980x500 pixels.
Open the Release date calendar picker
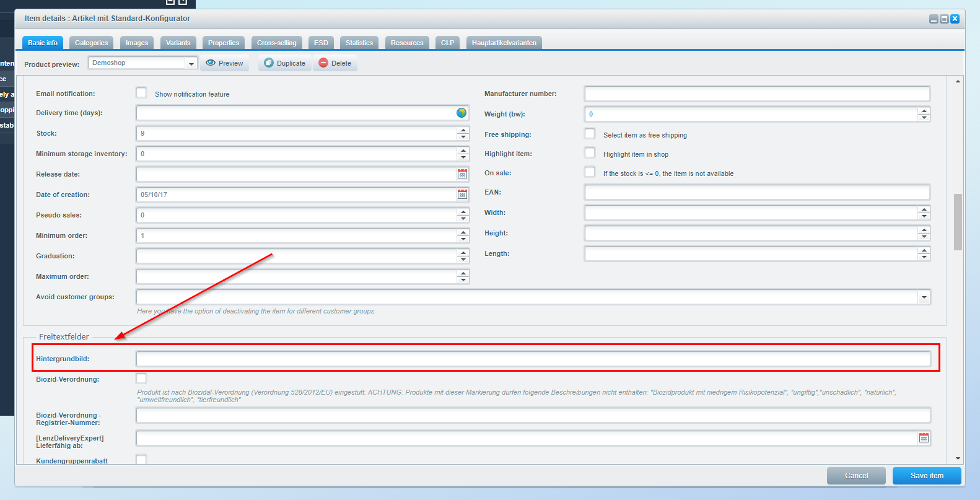click(x=462, y=174)
